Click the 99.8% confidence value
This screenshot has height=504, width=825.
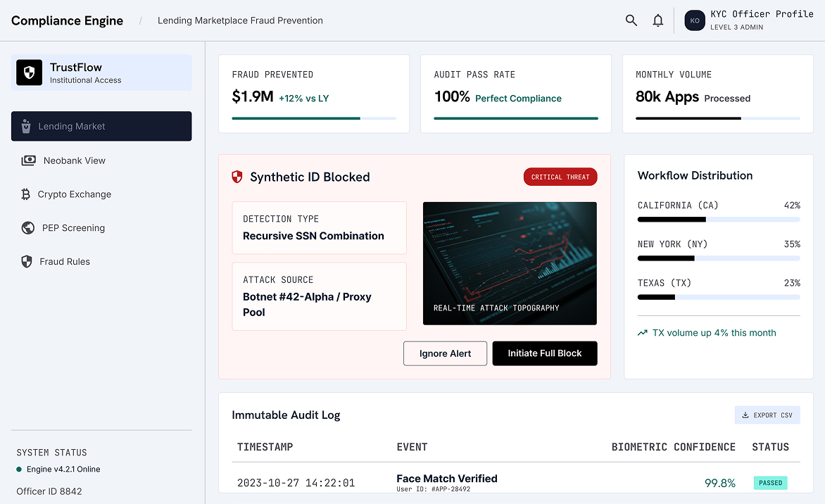[x=720, y=483]
